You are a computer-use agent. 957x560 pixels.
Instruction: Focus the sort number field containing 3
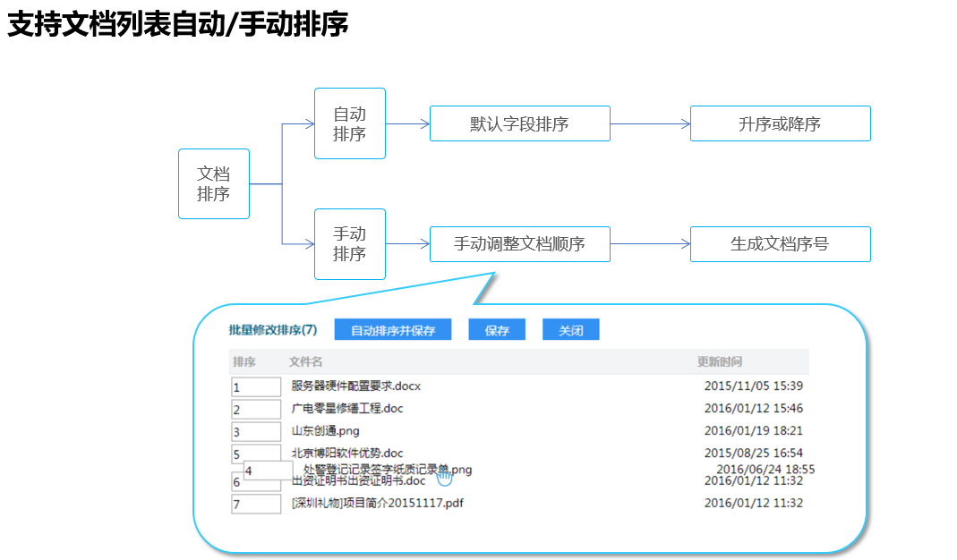[256, 432]
